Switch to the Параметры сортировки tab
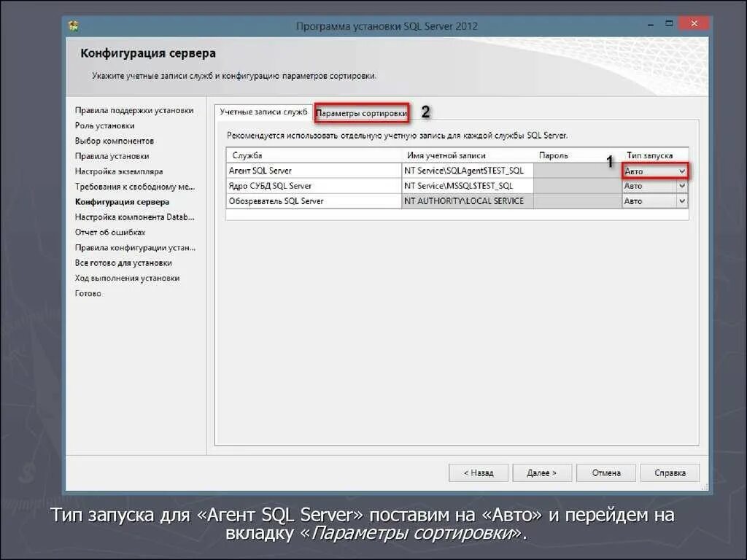 coord(361,113)
